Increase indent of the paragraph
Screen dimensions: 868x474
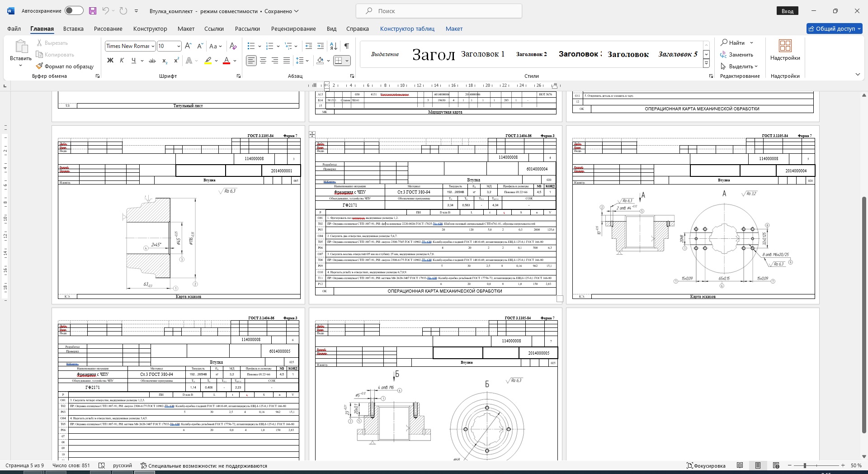tap(321, 46)
